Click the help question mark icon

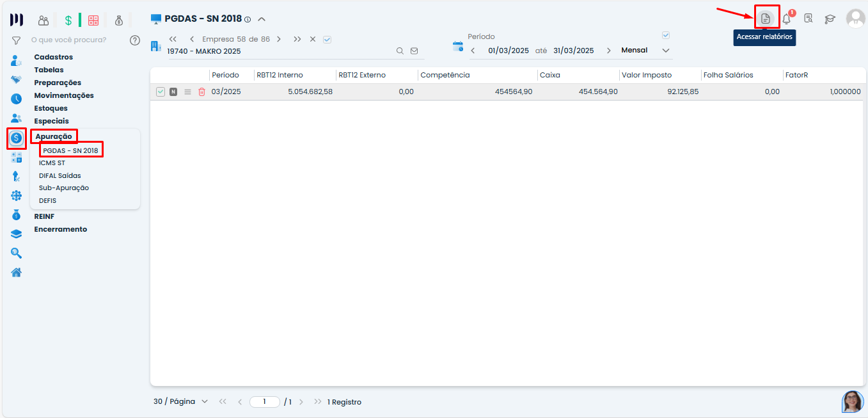pos(134,40)
